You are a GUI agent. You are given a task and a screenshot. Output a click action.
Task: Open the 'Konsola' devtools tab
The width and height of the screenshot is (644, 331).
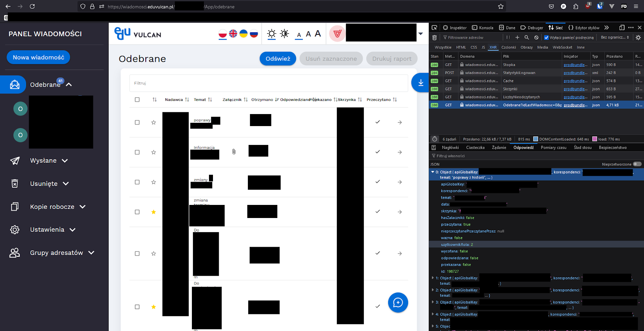pyautogui.click(x=483, y=28)
